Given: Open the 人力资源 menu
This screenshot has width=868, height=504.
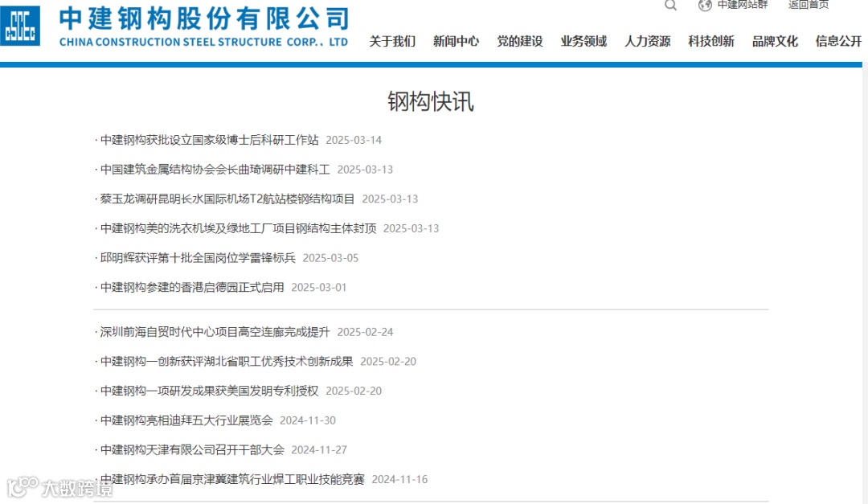Looking at the screenshot, I should pyautogui.click(x=647, y=42).
